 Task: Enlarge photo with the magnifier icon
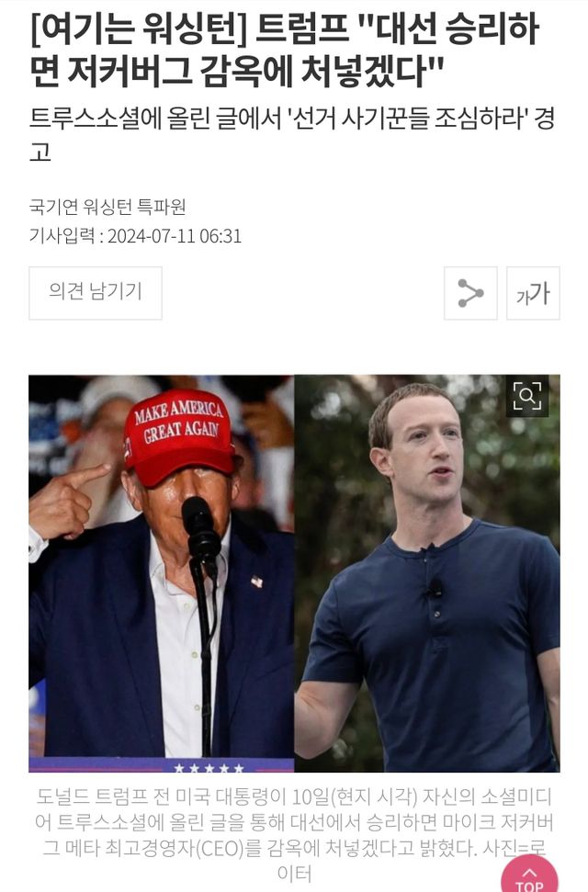click(526, 396)
